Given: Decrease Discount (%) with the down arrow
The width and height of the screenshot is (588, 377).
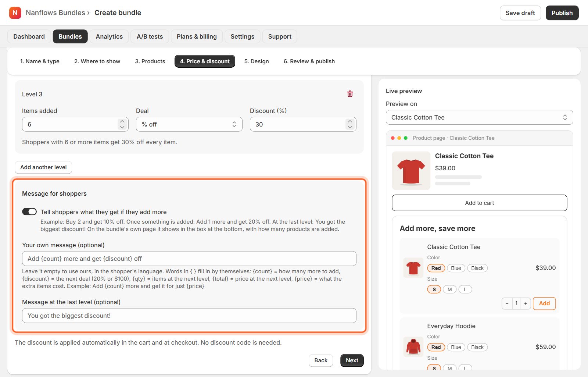Looking at the screenshot, I should pos(350,127).
